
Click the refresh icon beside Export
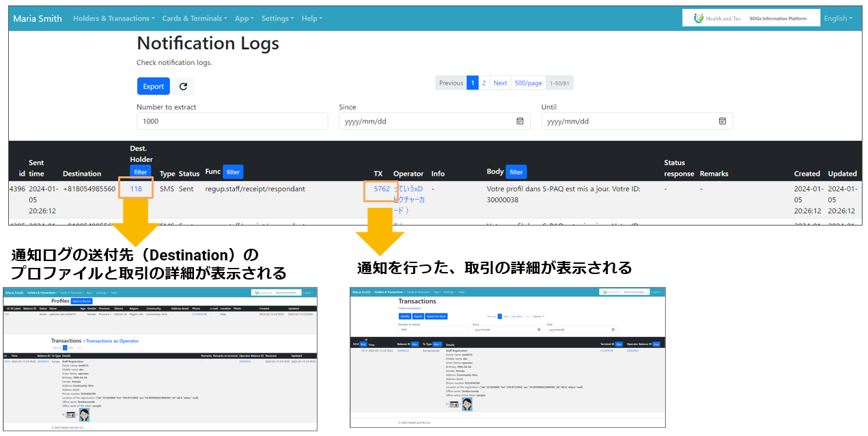[x=183, y=86]
